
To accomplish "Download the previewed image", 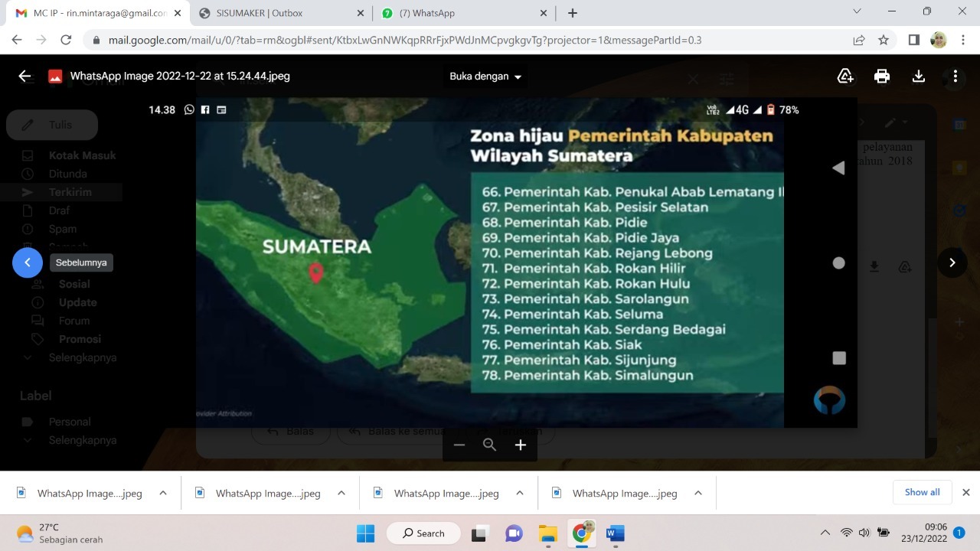I will [x=919, y=76].
